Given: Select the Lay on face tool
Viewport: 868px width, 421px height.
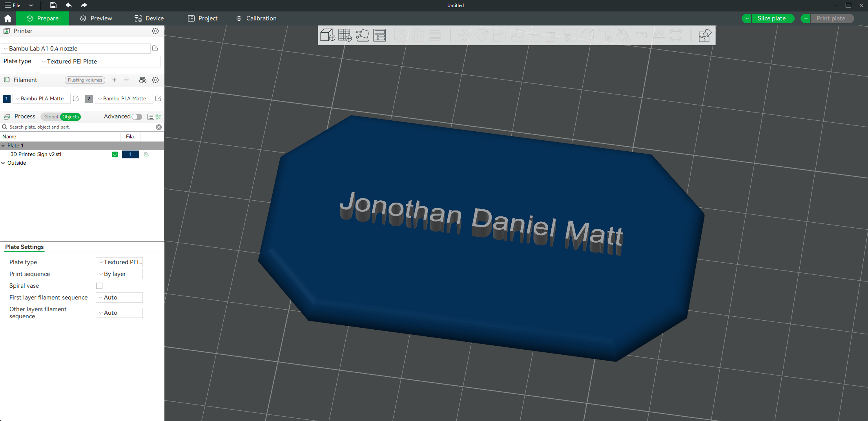Looking at the screenshot, I should (x=517, y=36).
